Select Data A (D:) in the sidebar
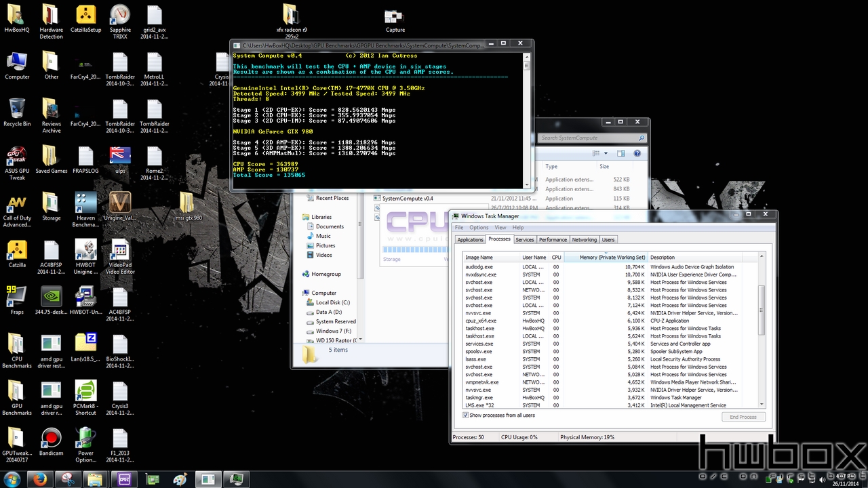 click(329, 312)
